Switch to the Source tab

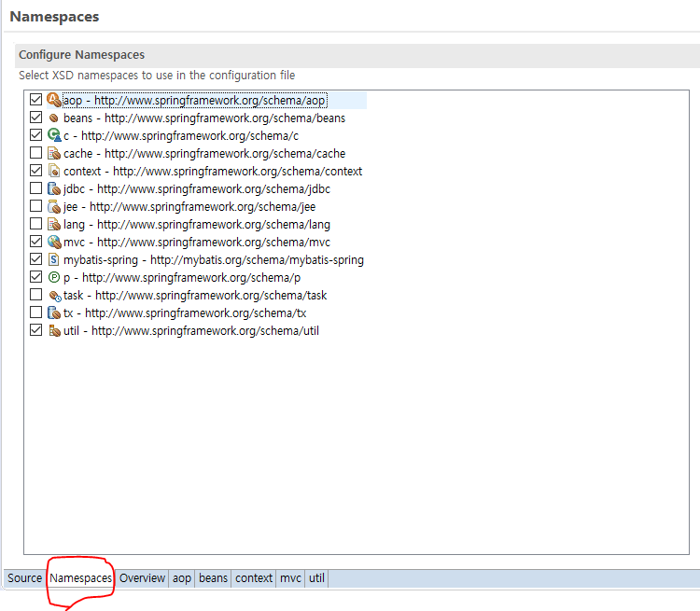click(24, 578)
